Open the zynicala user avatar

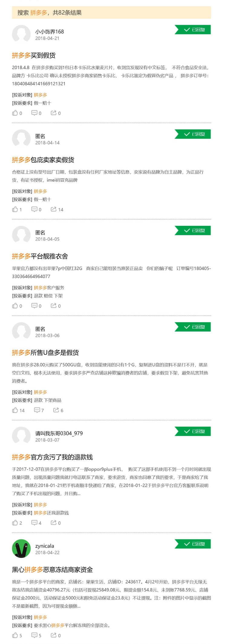click(21, 548)
